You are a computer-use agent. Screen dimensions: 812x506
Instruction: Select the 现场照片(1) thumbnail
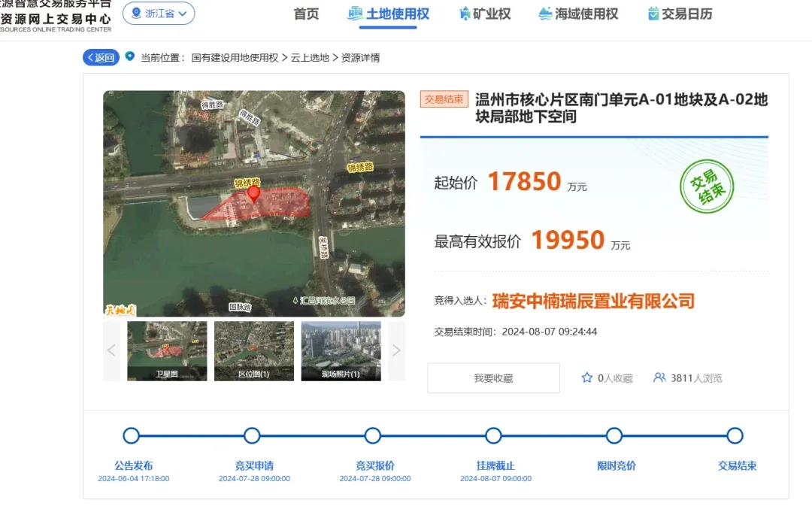click(341, 350)
